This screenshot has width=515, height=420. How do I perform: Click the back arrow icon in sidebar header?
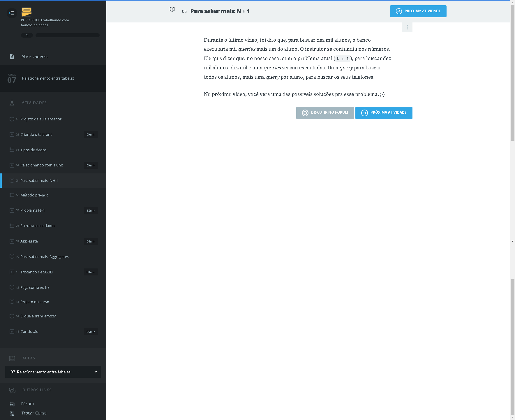coord(12,13)
